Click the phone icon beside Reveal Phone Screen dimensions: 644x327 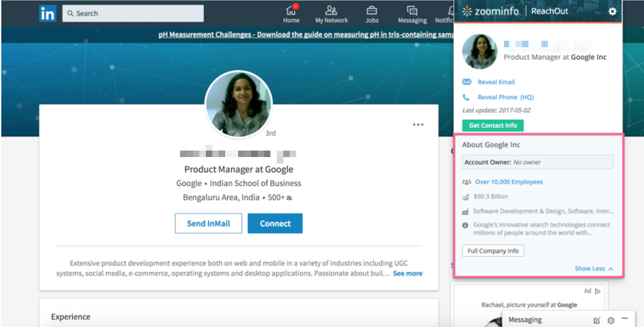point(466,98)
